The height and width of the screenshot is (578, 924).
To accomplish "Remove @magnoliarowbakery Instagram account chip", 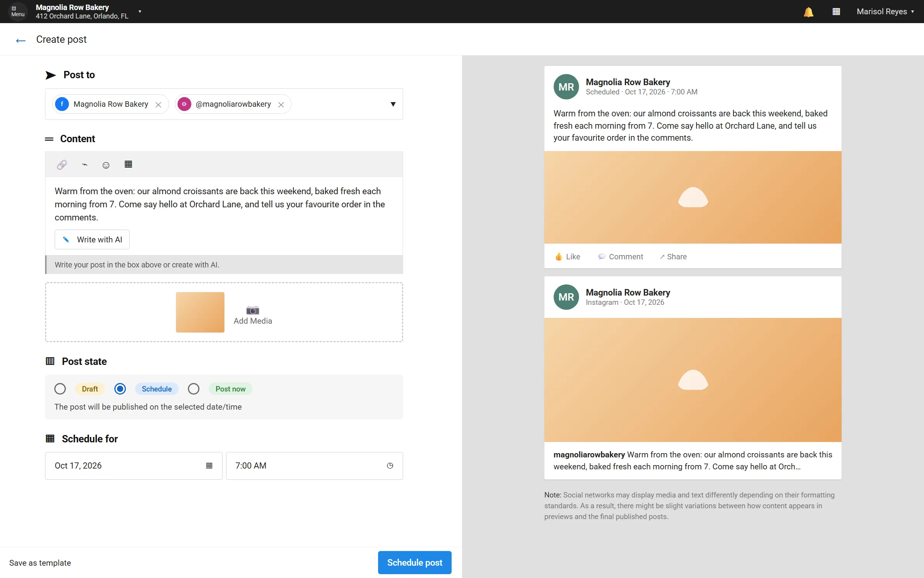I will [x=281, y=104].
